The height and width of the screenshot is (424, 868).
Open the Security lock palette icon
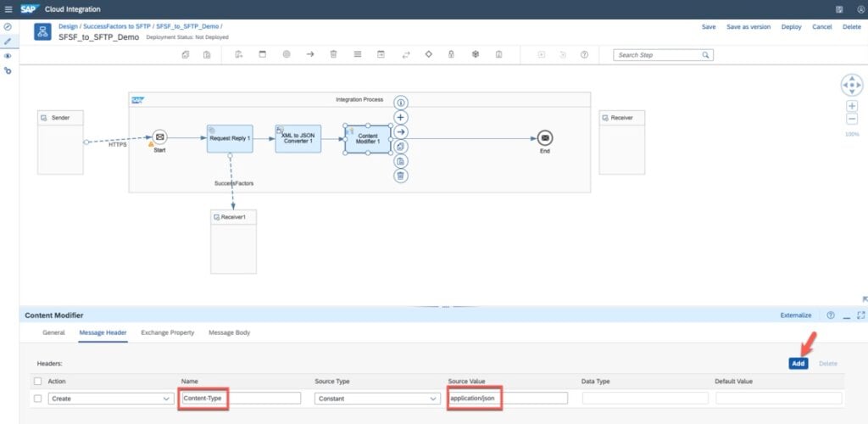[451, 55]
